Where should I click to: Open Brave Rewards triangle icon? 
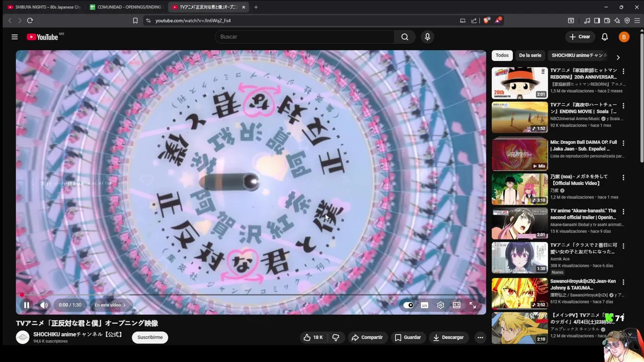point(498,21)
